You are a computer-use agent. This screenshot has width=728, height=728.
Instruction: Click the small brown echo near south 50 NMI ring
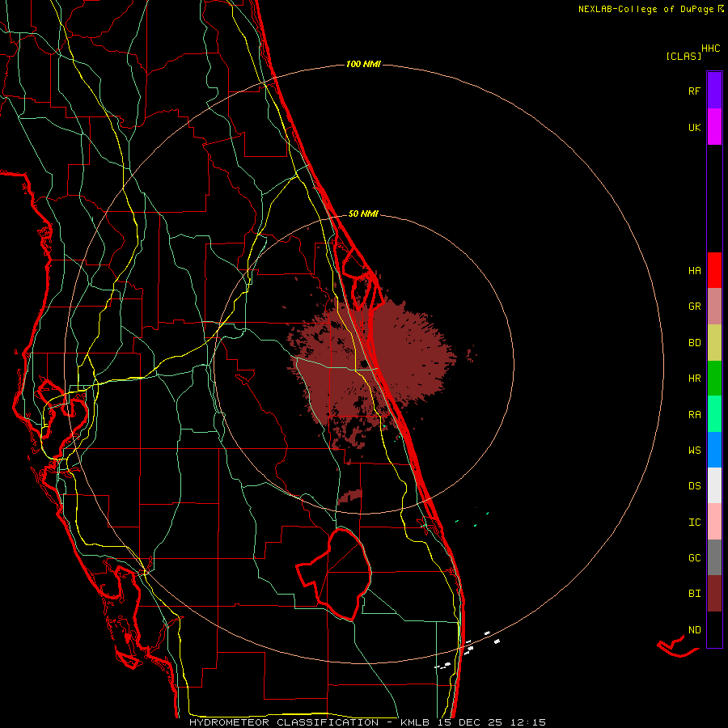tap(349, 497)
